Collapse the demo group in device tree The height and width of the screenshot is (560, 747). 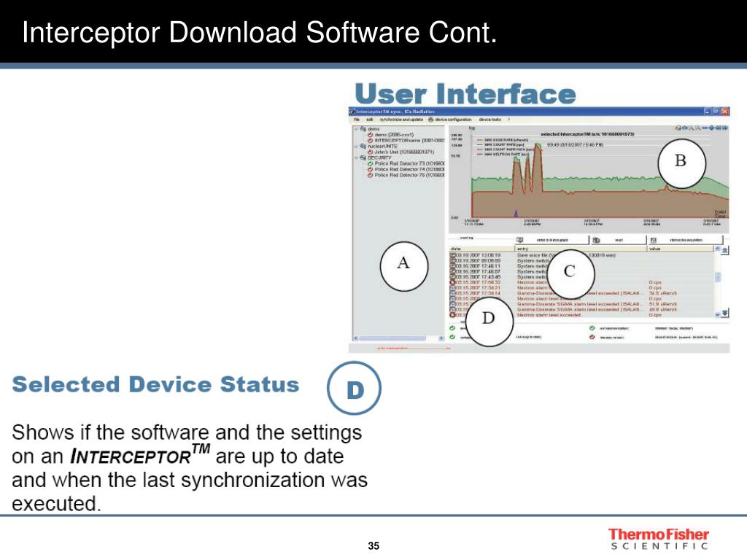(356, 129)
